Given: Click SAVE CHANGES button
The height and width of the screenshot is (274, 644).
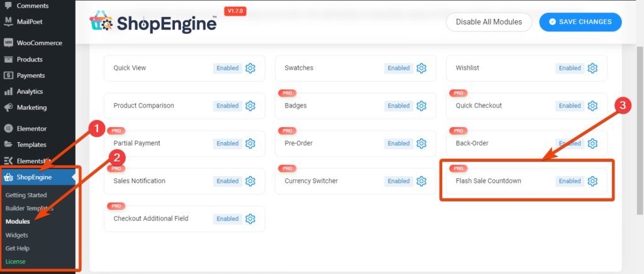Looking at the screenshot, I should [x=580, y=22].
